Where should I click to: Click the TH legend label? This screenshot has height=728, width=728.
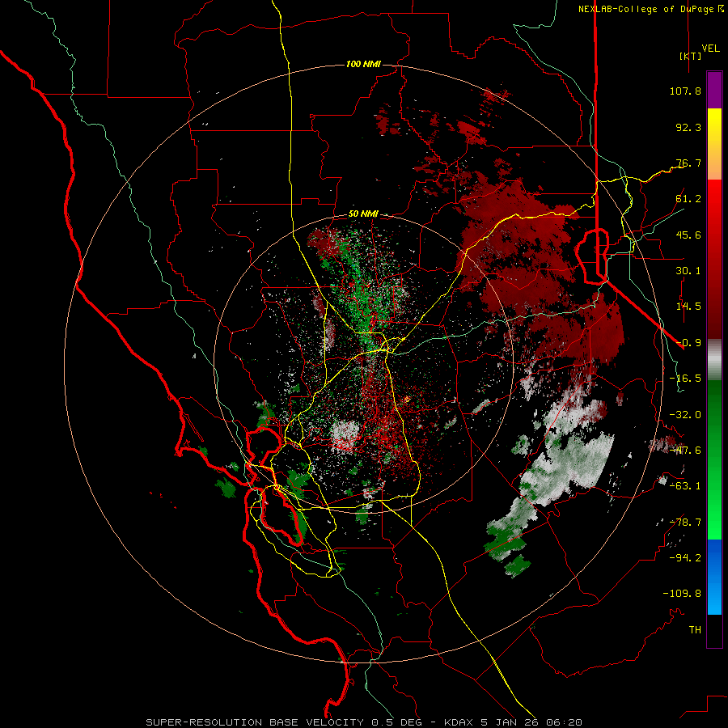[695, 630]
